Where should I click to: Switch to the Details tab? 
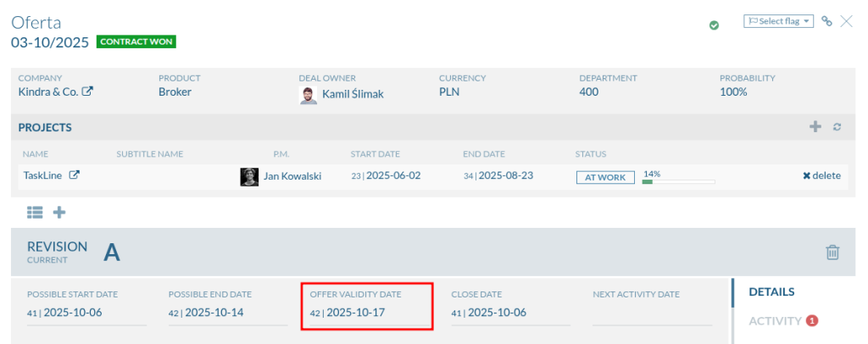771,292
